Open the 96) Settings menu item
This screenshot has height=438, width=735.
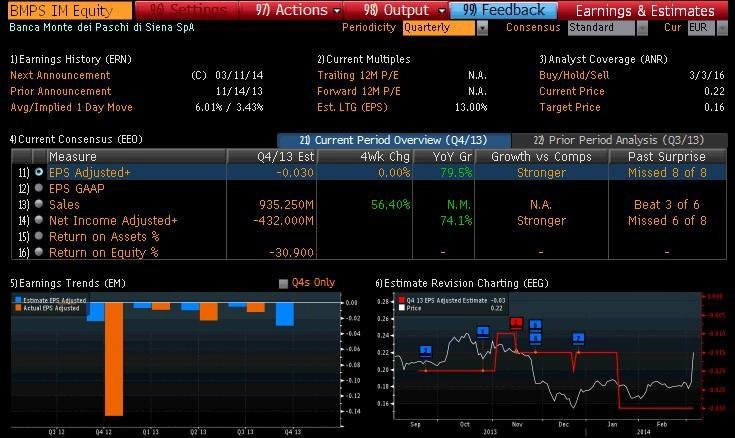pyautogui.click(x=188, y=10)
